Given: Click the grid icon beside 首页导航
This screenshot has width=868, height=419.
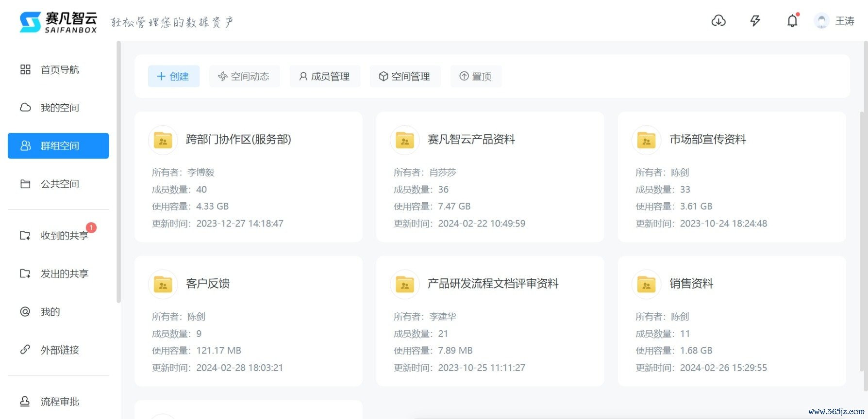Looking at the screenshot, I should 25,69.
